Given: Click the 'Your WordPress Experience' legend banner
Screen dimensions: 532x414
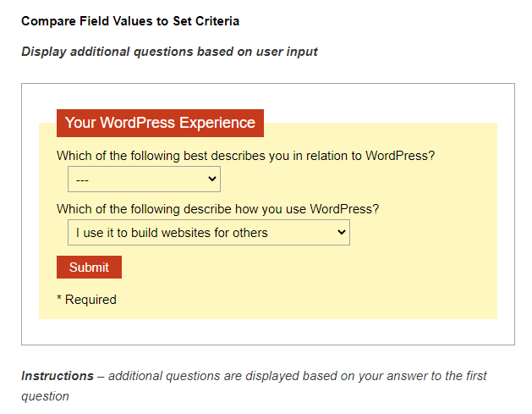Looking at the screenshot, I should 160,123.
